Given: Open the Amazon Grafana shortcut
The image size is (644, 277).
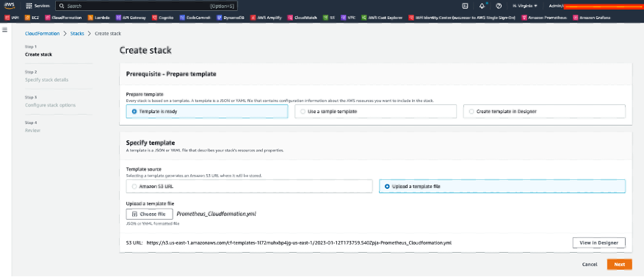Looking at the screenshot, I should point(592,18).
